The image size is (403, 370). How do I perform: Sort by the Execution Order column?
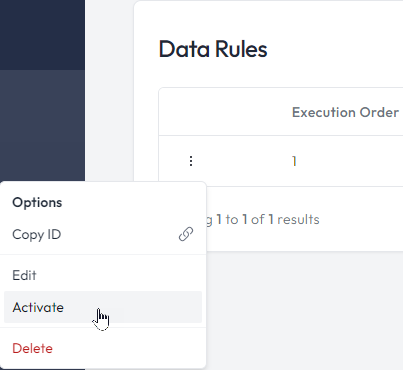click(345, 112)
